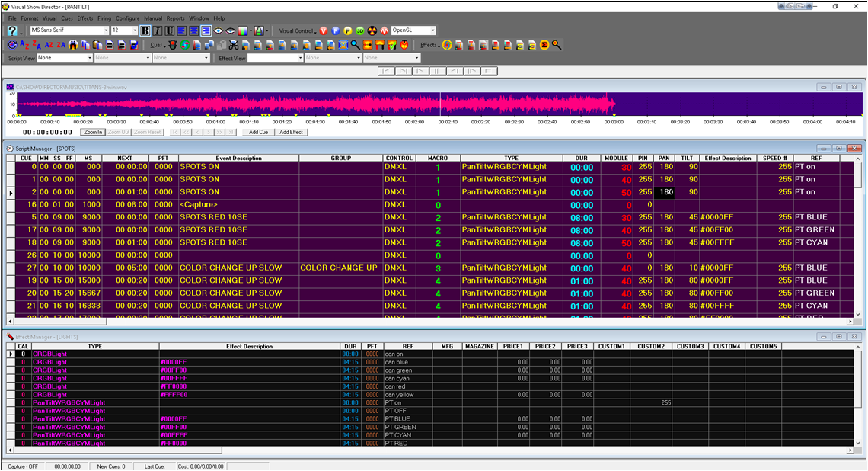Viewport: 868px width, 471px height.
Task: Set center text alignment
Action: [193, 31]
